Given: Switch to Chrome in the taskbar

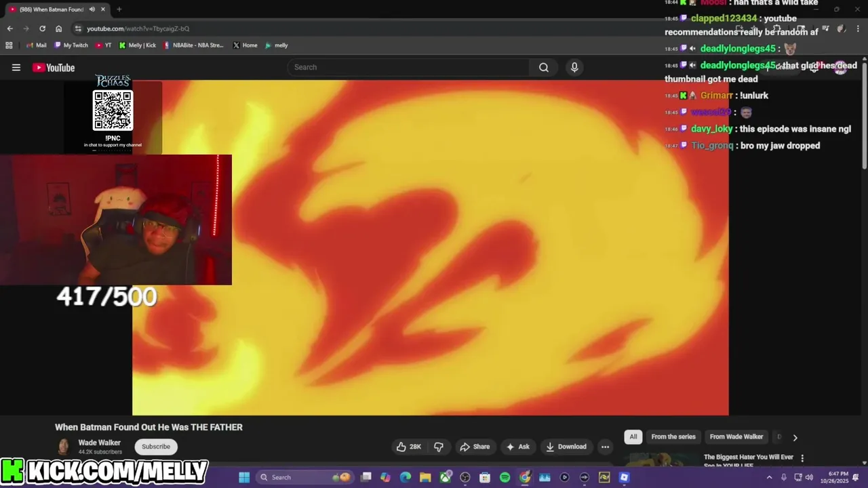Looking at the screenshot, I should 525,477.
